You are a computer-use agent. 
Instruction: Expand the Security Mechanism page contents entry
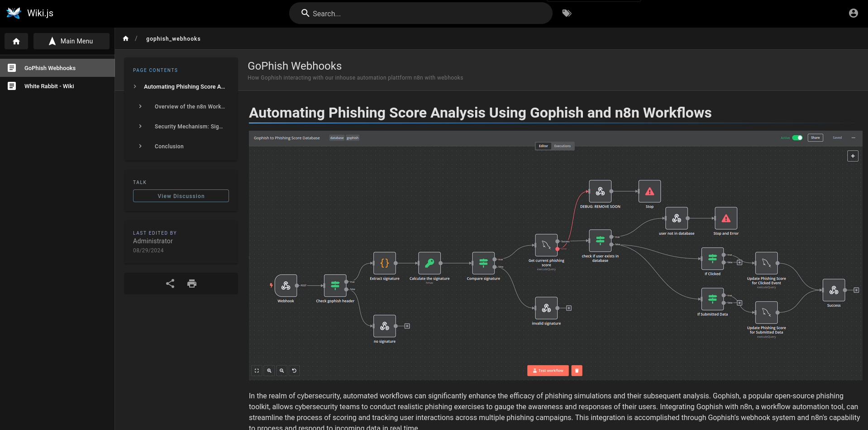(x=140, y=126)
